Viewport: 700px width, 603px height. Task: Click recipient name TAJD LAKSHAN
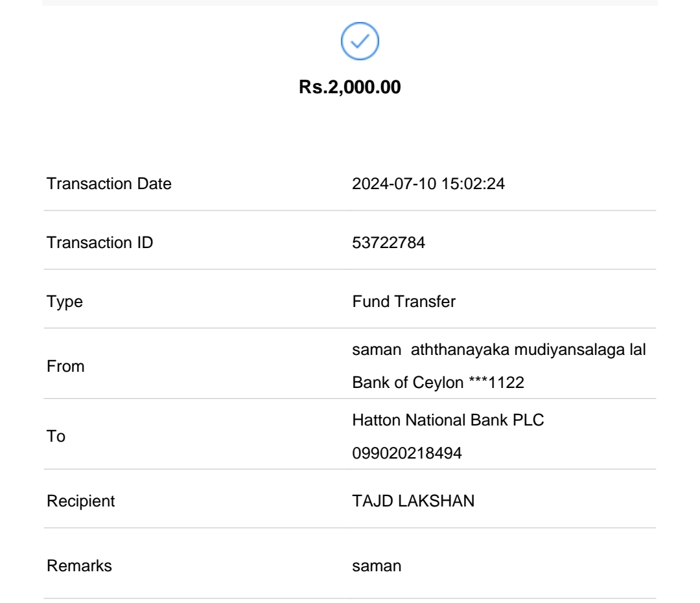(x=413, y=501)
